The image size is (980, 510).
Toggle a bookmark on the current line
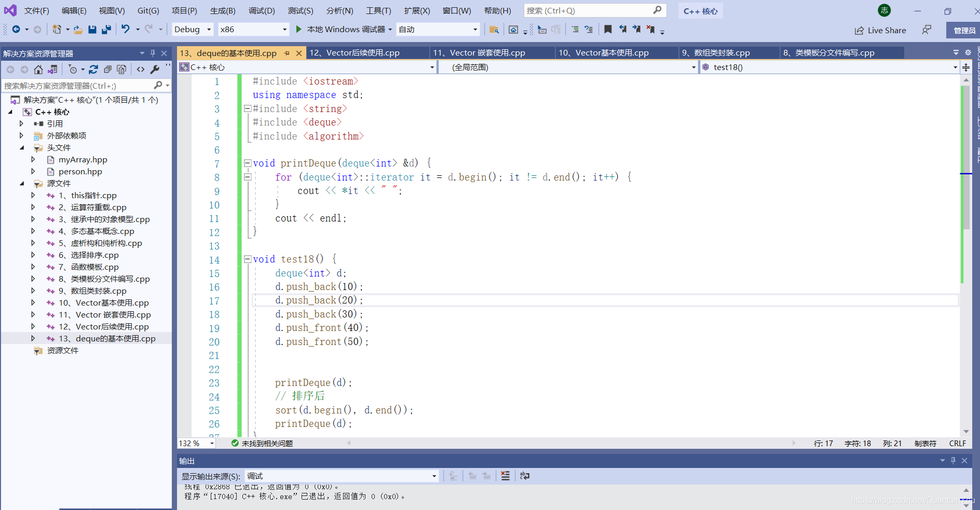[x=608, y=30]
